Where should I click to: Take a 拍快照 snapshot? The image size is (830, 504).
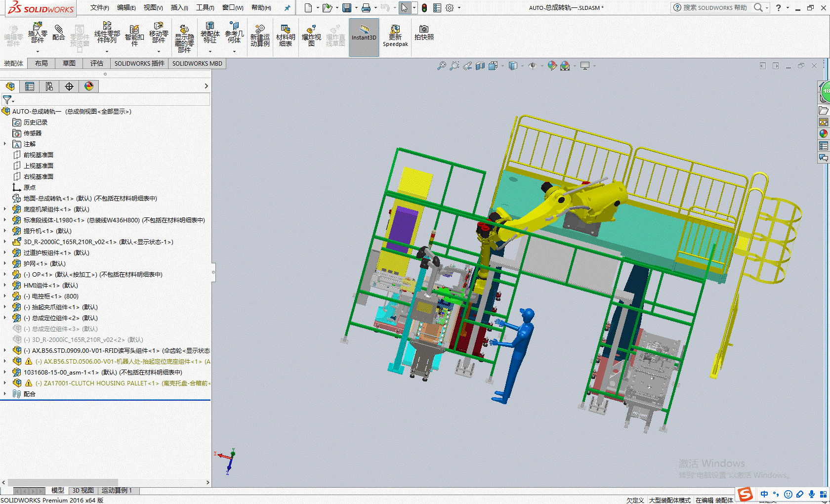424,33
